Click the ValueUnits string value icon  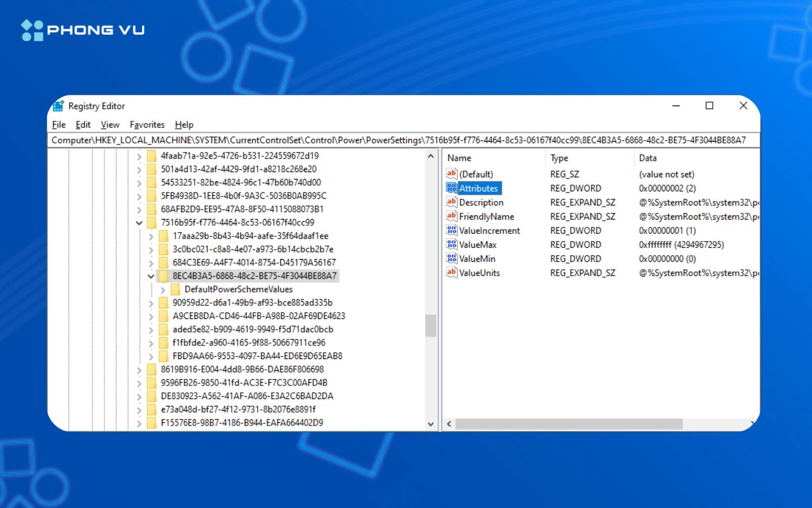[452, 273]
